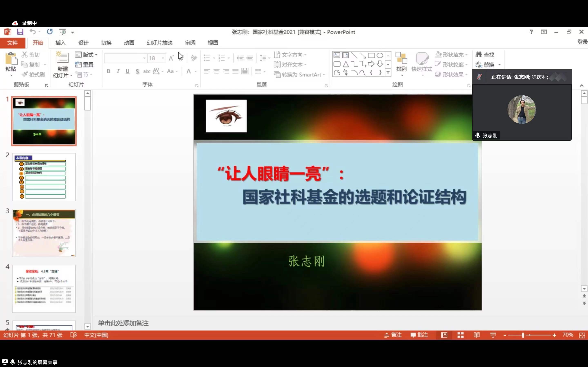Click the zoom slider handle
The height and width of the screenshot is (367, 588).
(523, 335)
